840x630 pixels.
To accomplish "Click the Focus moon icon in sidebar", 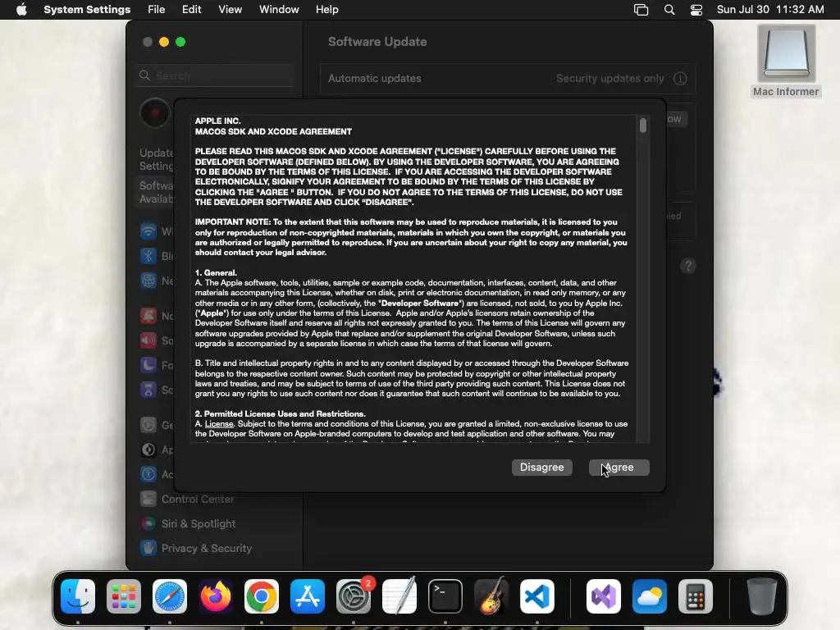I will click(148, 365).
